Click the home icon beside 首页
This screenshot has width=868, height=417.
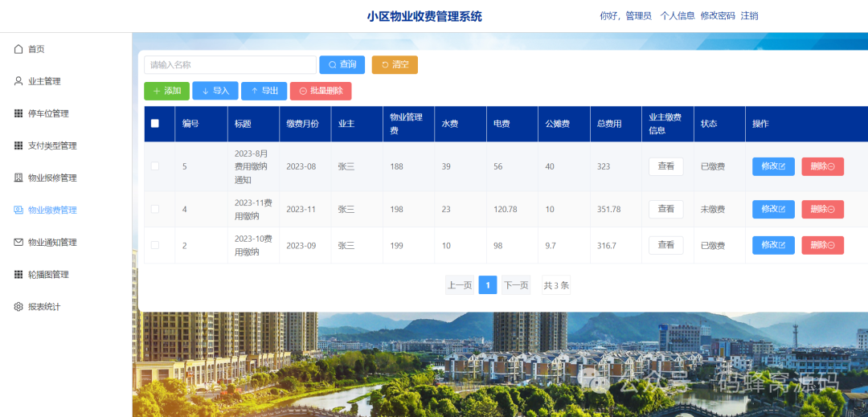(18, 49)
